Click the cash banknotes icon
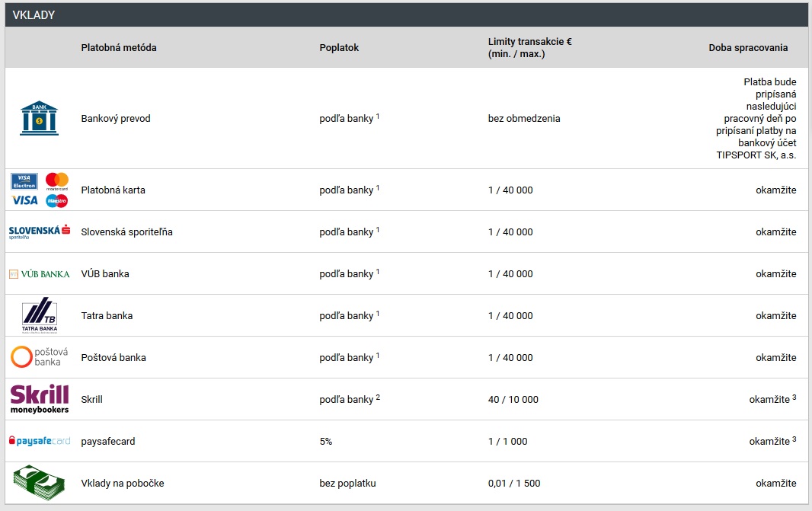Viewport: 812px width, 511px height. point(40,483)
